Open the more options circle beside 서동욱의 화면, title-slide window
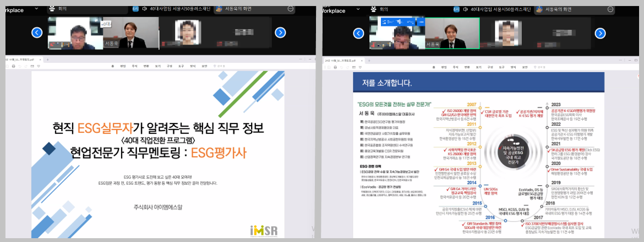This screenshot has width=644, height=242. click(x=291, y=9)
